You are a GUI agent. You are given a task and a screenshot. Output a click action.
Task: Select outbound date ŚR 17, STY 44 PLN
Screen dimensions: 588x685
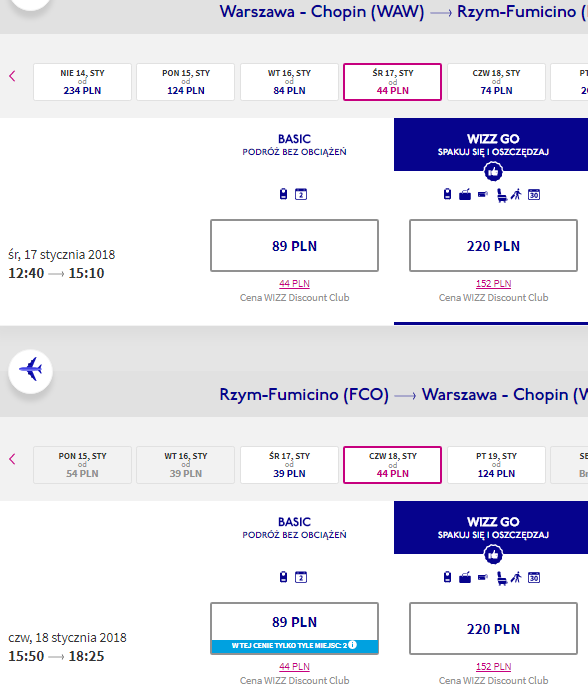(392, 82)
